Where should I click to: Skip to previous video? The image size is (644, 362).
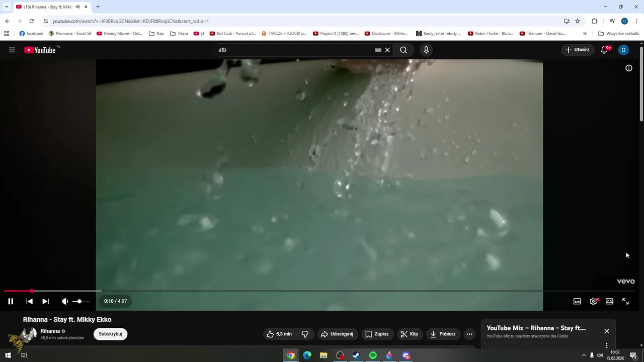(x=30, y=301)
